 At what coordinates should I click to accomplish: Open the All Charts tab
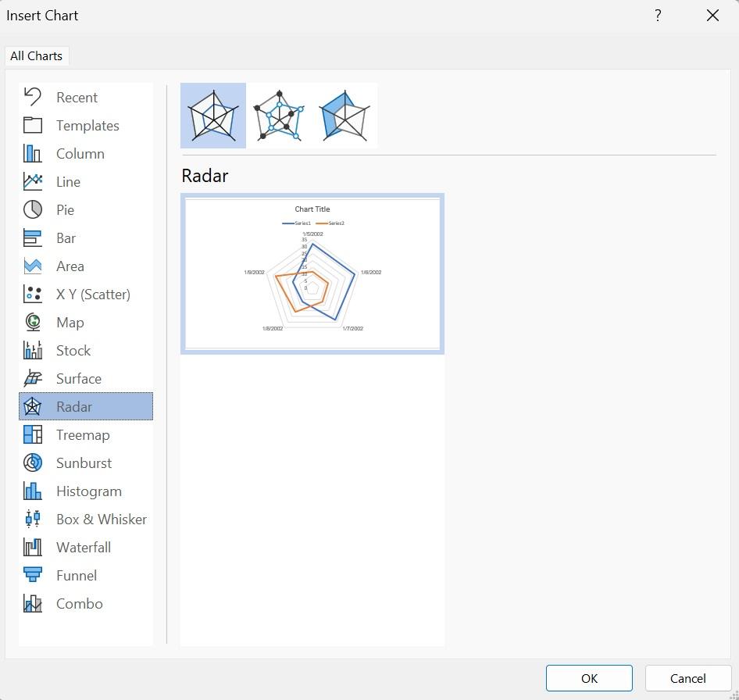36,56
